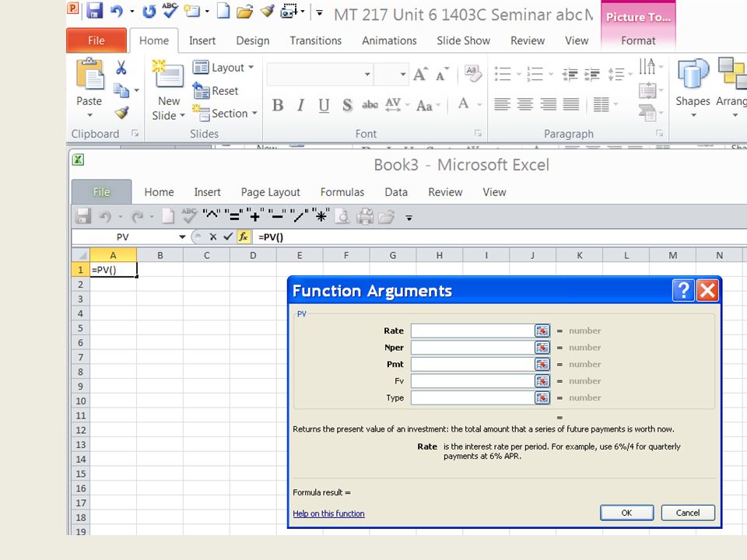The height and width of the screenshot is (560, 747).
Task: Toggle Align Text Right in Paragraph group
Action: point(549,103)
